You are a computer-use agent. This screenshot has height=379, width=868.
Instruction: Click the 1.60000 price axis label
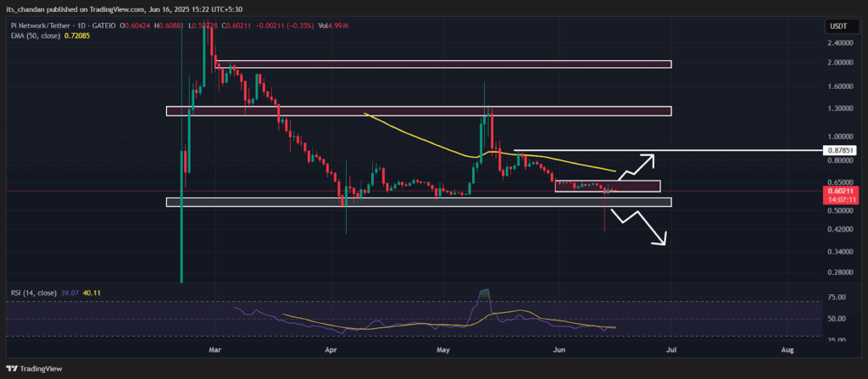(x=839, y=87)
